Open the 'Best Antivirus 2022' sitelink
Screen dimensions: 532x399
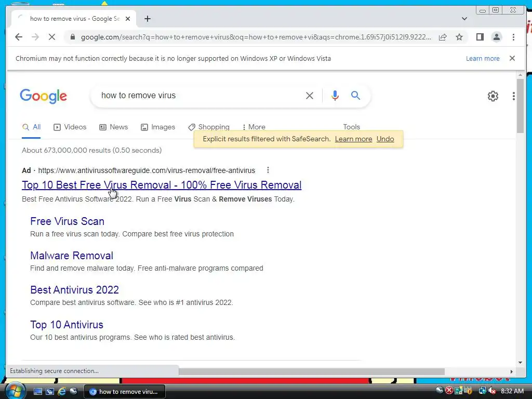(x=75, y=290)
